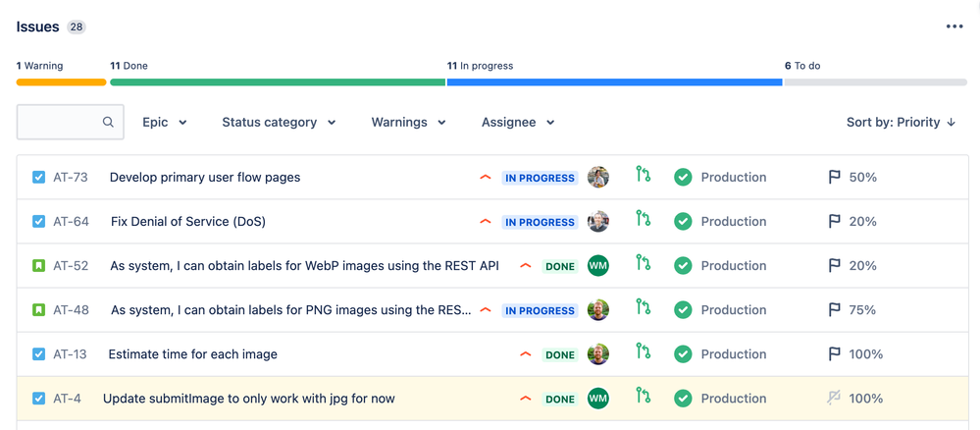Click the green Done progress bar segment

278,82
